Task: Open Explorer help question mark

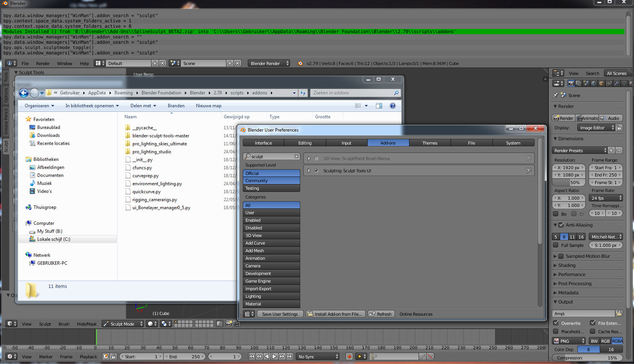Action: tap(393, 106)
